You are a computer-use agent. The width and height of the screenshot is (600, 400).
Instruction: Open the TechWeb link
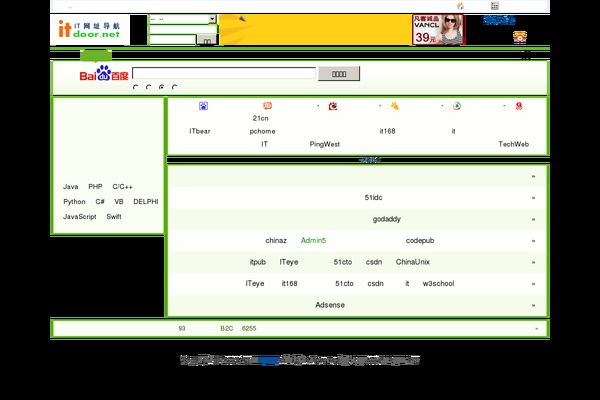pos(514,144)
